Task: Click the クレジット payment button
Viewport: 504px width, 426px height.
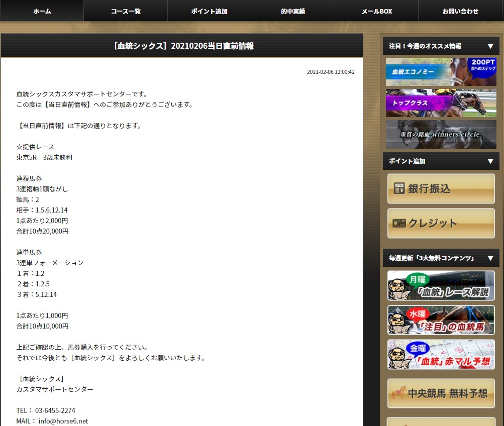Action: pos(441,223)
